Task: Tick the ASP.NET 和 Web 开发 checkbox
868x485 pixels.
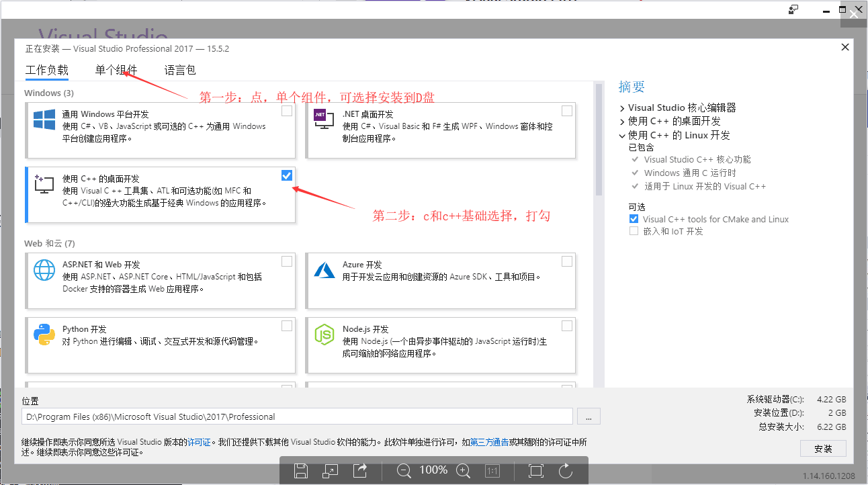Action: (x=287, y=261)
